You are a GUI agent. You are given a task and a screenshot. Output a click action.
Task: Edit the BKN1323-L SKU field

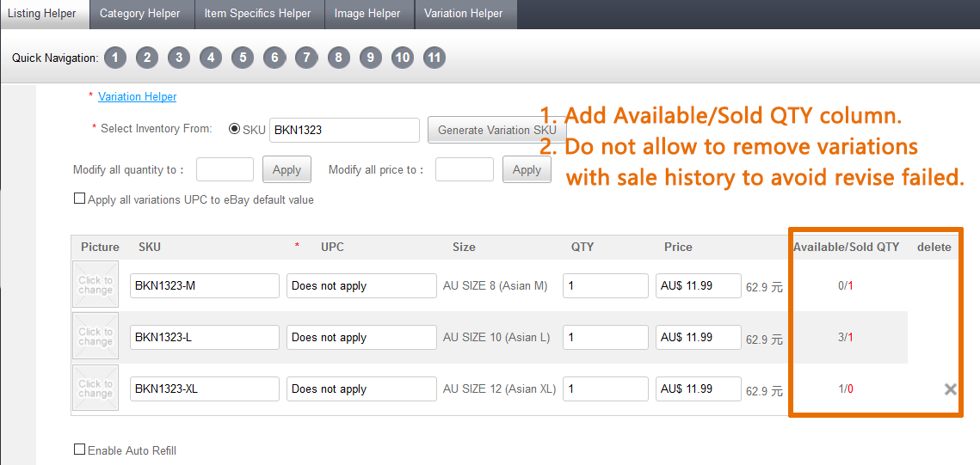(205, 338)
